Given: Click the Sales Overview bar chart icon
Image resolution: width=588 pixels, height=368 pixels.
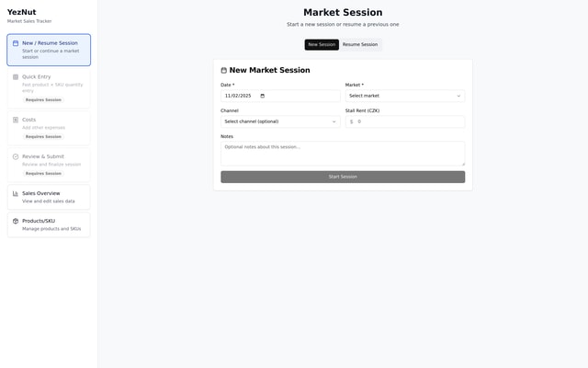Looking at the screenshot, I should coord(16,193).
